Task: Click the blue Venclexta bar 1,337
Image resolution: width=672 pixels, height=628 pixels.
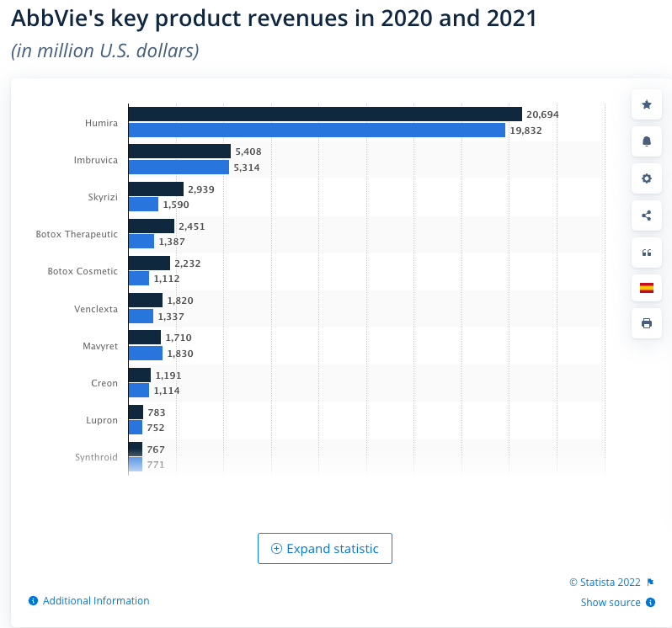Action: (x=141, y=317)
